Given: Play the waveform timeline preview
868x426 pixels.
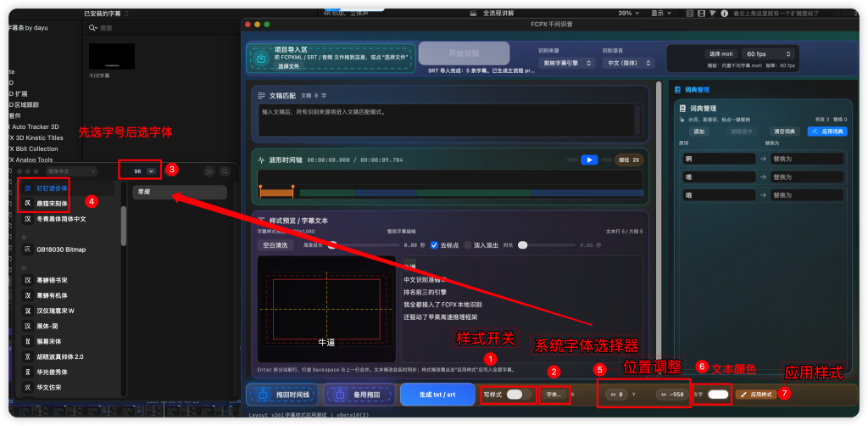Looking at the screenshot, I should (x=589, y=160).
